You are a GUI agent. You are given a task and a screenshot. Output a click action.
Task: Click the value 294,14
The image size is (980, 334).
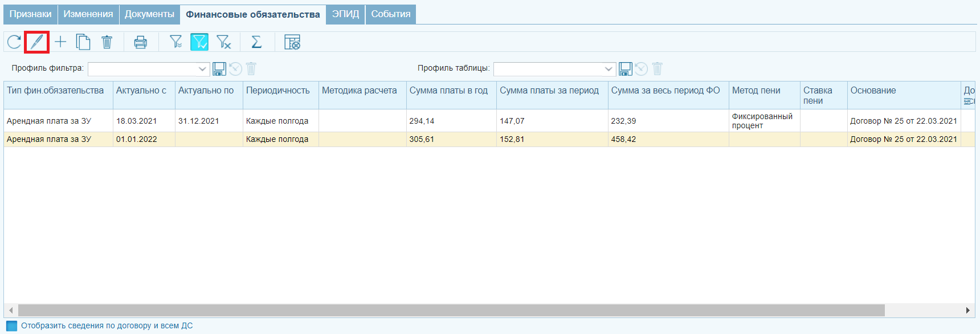coord(422,121)
